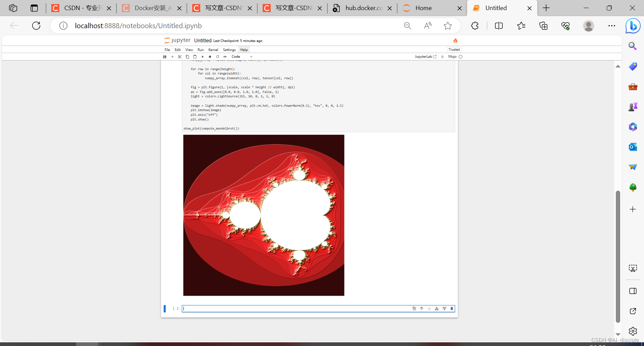Save the notebook with the save icon
This screenshot has height=346, width=644.
[x=165, y=57]
